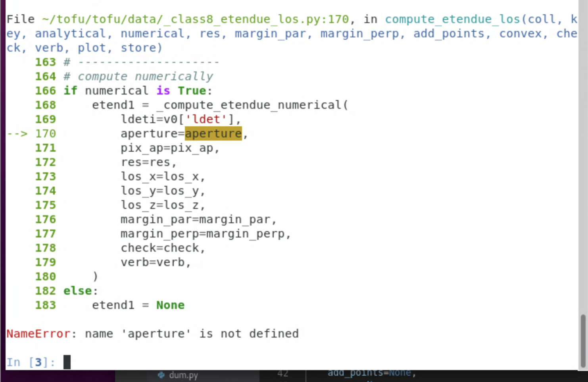Click the None value on line 183

click(170, 305)
